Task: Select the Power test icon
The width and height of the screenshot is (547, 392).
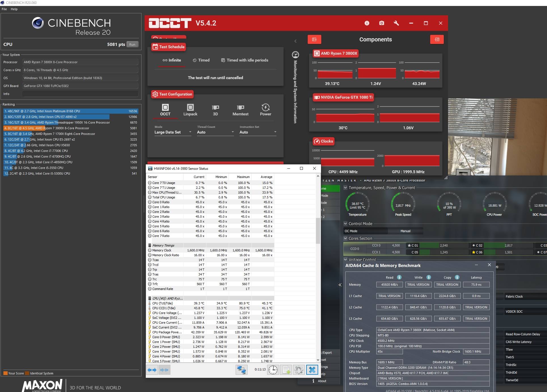Action: 265,107
